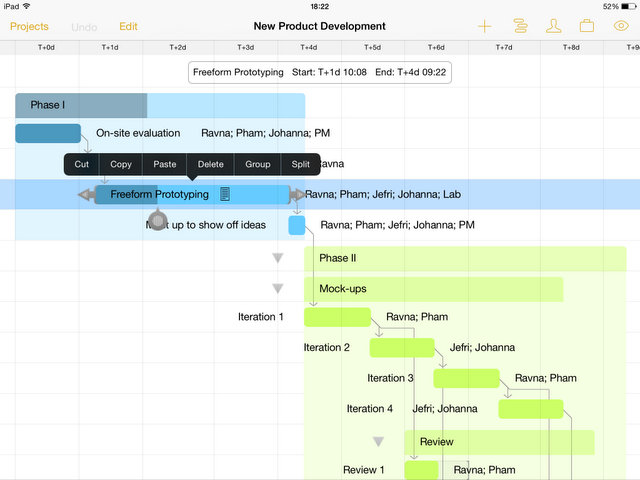Choose Cut from the context menu

pos(82,164)
